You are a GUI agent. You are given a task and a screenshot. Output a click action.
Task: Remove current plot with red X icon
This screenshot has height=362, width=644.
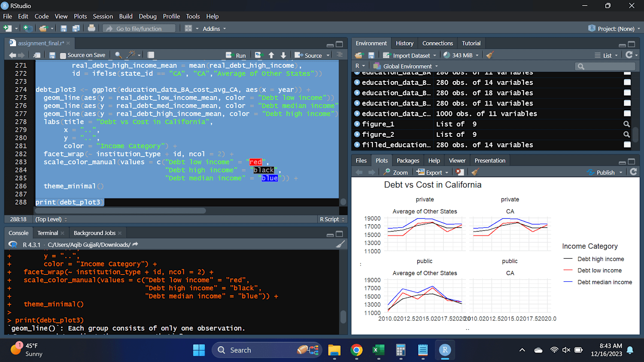coord(459,172)
